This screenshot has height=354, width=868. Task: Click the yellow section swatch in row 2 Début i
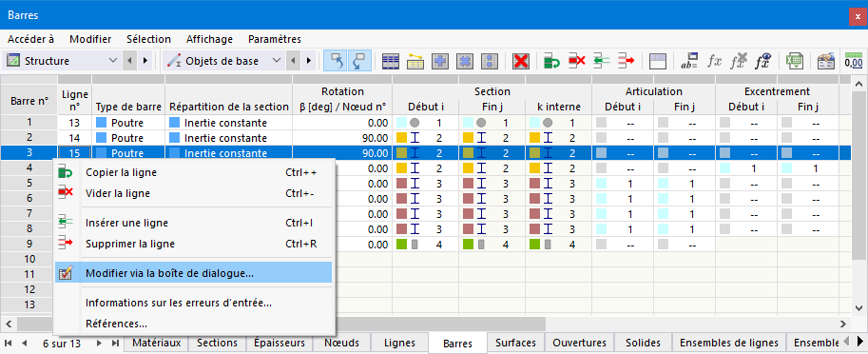pyautogui.click(x=402, y=137)
